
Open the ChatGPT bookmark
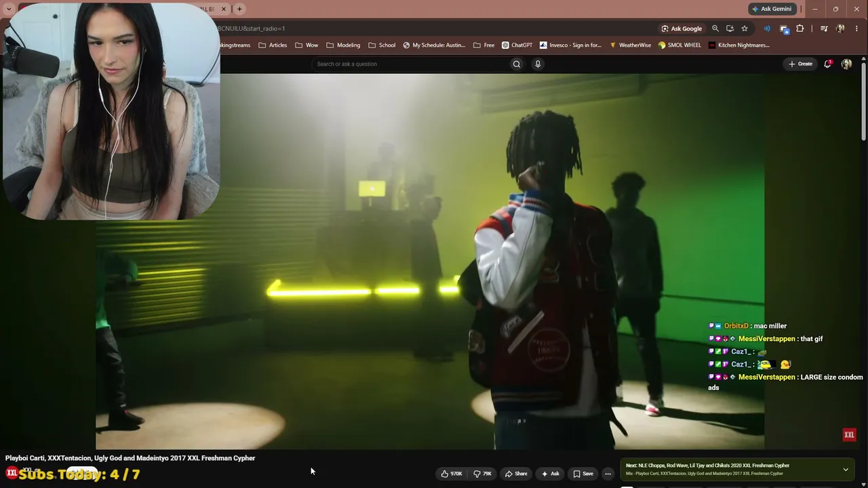pos(517,45)
